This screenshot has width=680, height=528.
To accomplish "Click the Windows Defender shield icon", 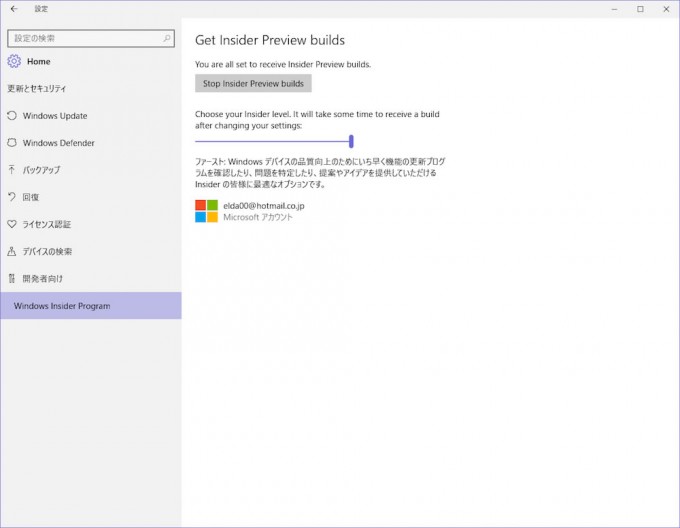I will (12, 143).
